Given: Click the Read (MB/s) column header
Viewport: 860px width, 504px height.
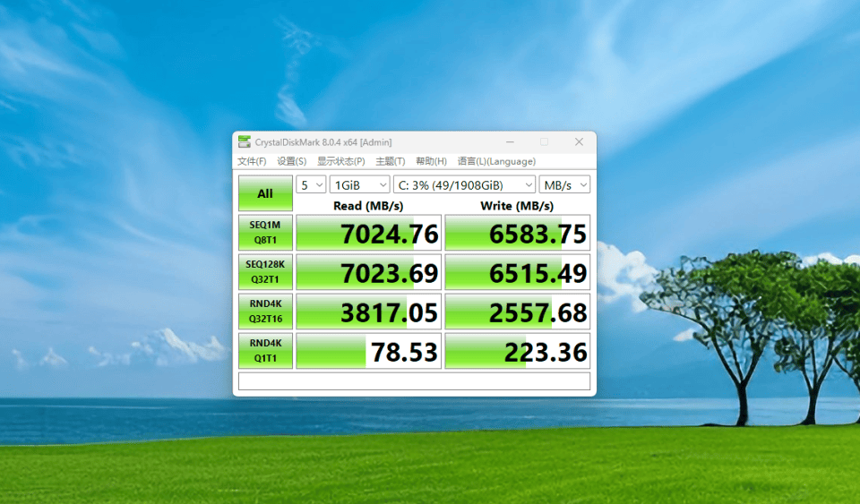Looking at the screenshot, I should click(368, 206).
